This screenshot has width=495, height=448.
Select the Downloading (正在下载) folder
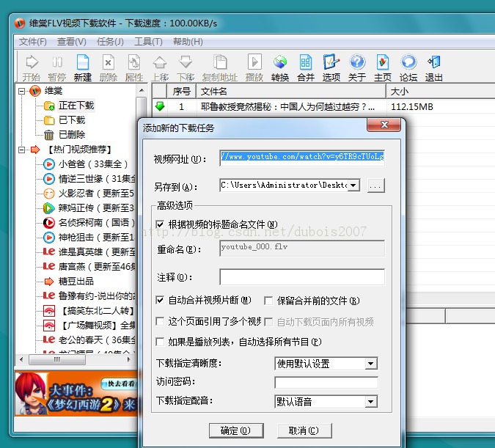pyautogui.click(x=76, y=106)
